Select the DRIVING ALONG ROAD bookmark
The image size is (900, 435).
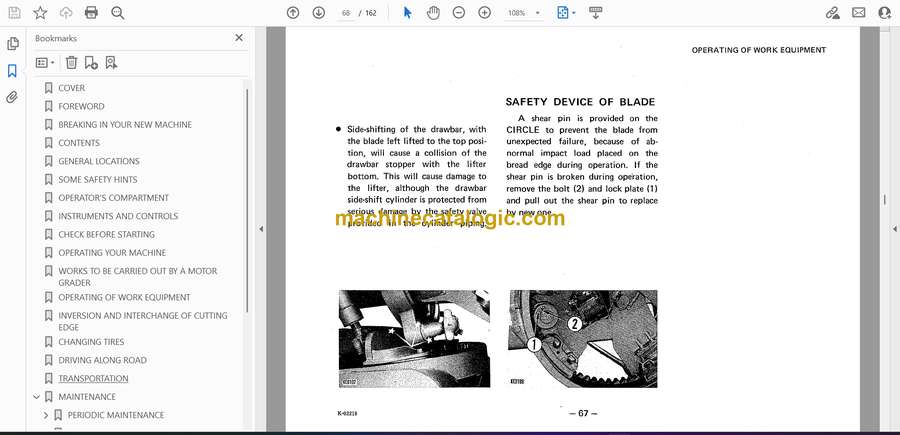coord(102,360)
